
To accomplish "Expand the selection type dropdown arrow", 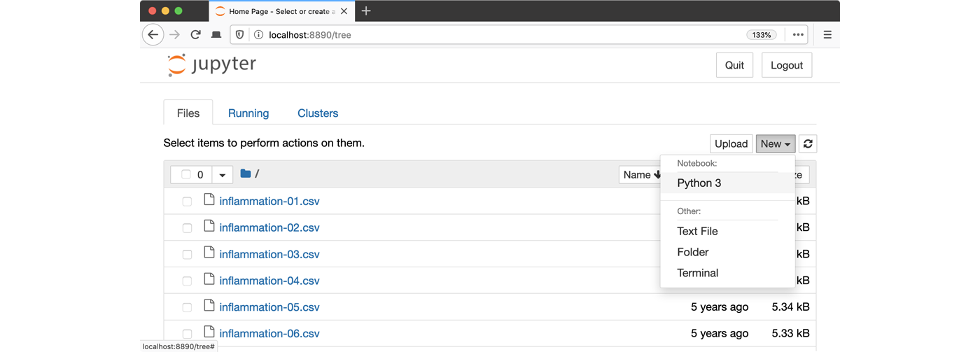I will click(222, 175).
